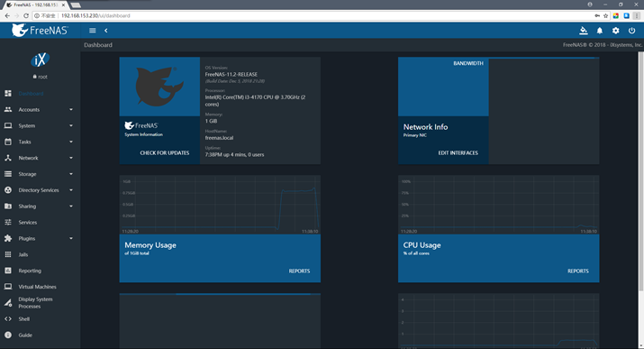
Task: Click the Sharing folder icon
Action: coord(8,206)
